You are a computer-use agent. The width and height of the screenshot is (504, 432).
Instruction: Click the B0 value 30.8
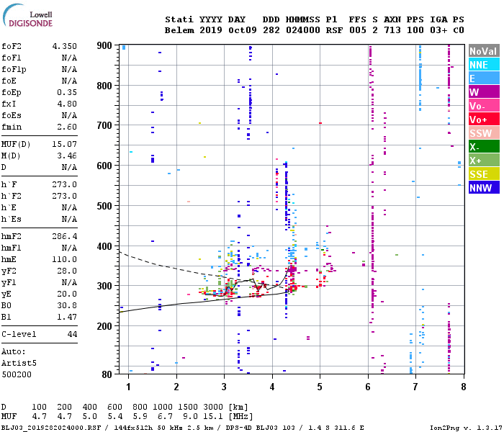click(67, 305)
